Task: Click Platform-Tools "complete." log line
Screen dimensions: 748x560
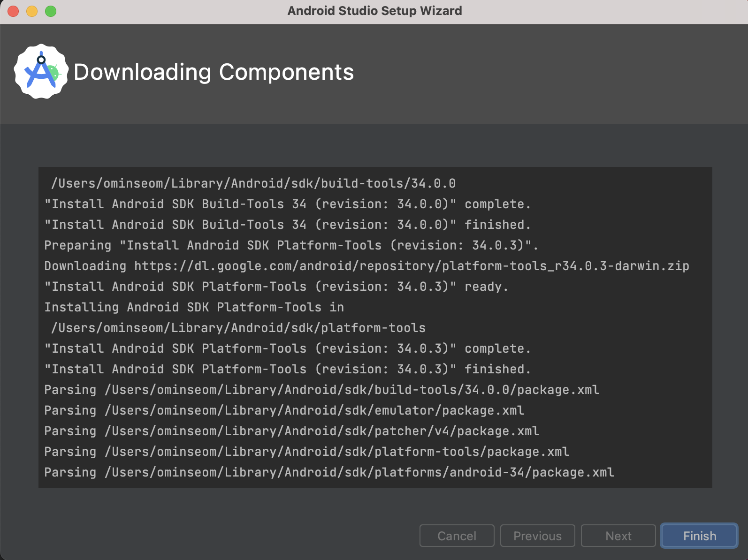Action: click(x=288, y=348)
